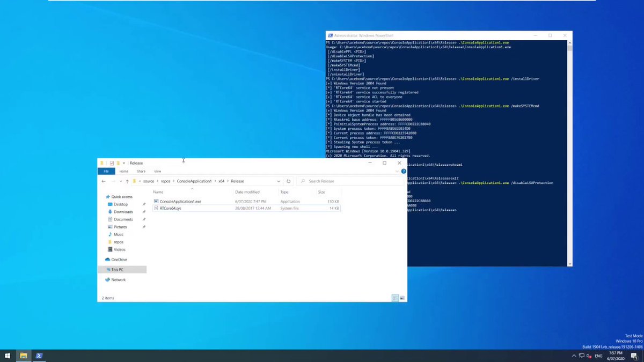Refresh the Release folder view

pyautogui.click(x=288, y=181)
